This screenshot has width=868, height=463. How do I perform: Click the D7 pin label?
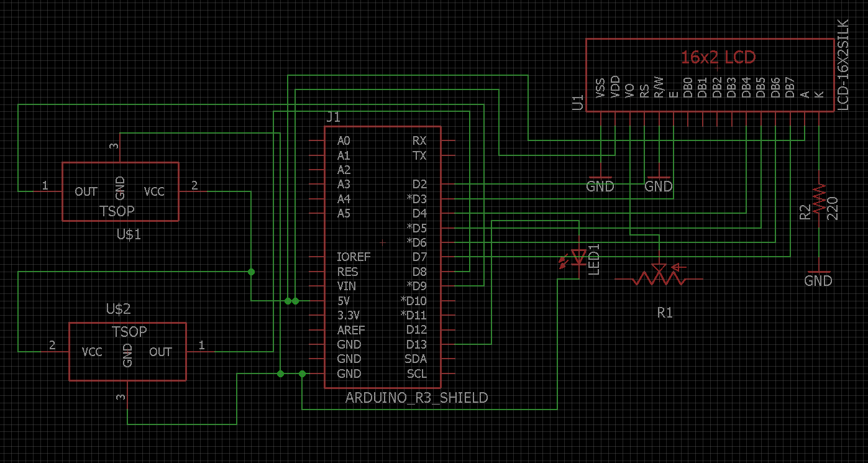419,257
